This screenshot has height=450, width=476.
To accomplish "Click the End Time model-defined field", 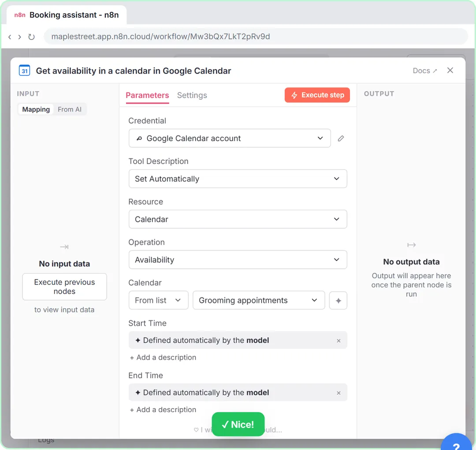I will (238, 392).
